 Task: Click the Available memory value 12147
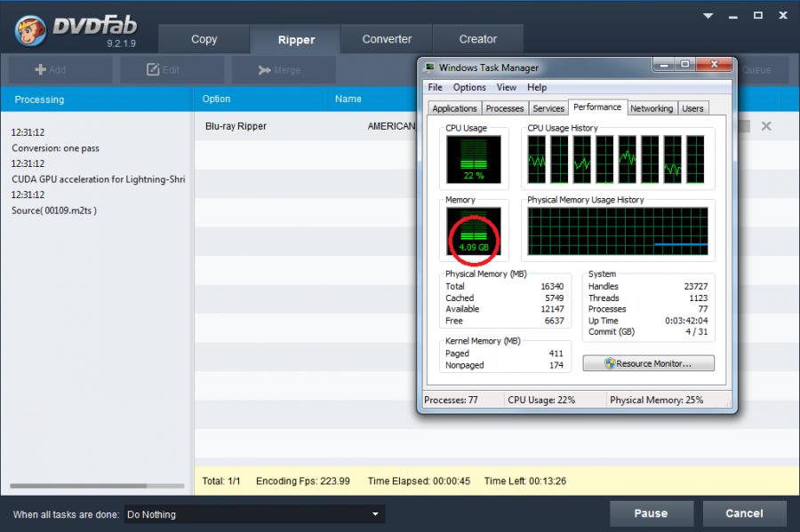point(552,309)
